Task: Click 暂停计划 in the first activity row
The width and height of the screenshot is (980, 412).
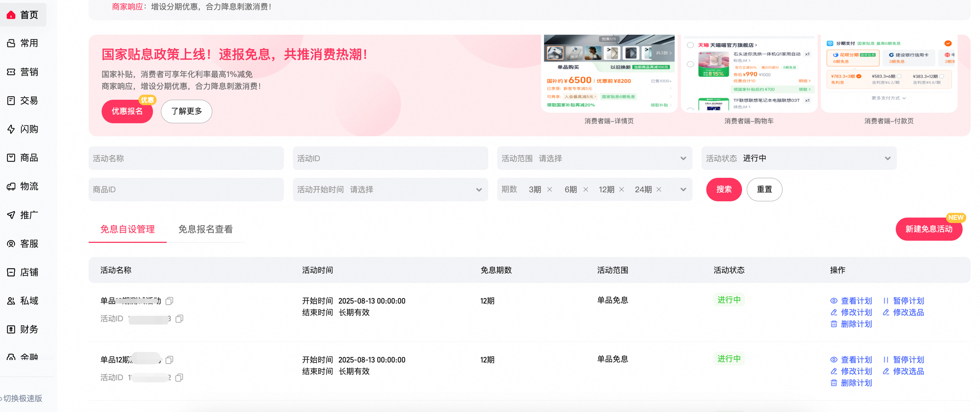Action: (903, 301)
